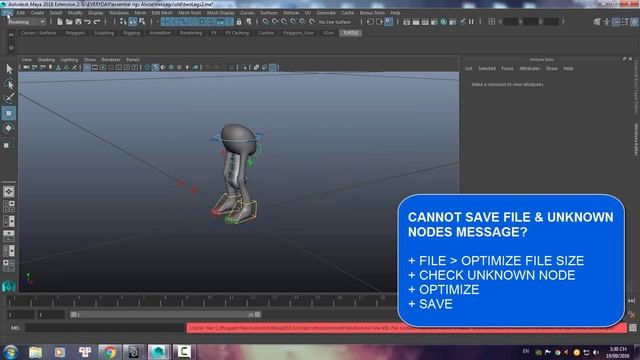Viewport: 640px width, 360px height.
Task: Open Attribute Editor Focus menu
Action: pos(507,69)
